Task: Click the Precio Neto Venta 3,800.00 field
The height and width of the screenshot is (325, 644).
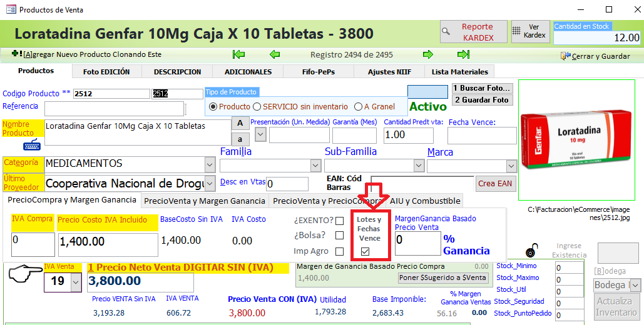Action: click(x=140, y=282)
